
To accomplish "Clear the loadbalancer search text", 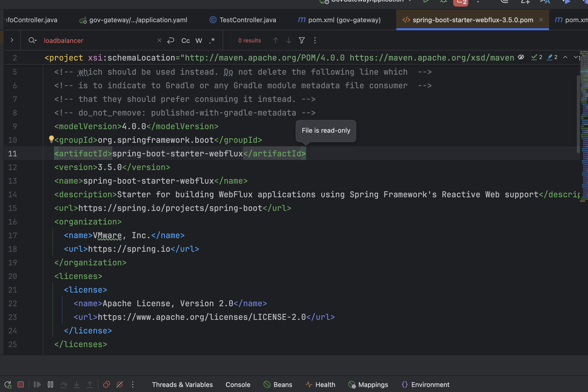I will [159, 40].
